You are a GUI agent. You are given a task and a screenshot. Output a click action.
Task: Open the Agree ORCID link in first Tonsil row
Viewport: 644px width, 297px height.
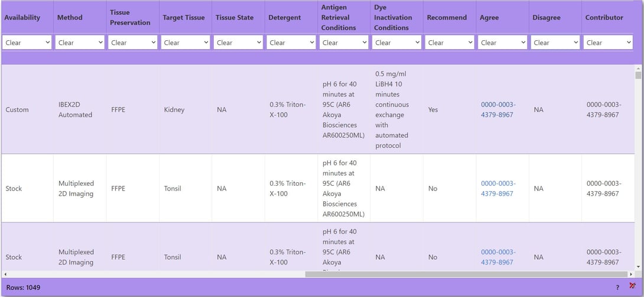[498, 188]
